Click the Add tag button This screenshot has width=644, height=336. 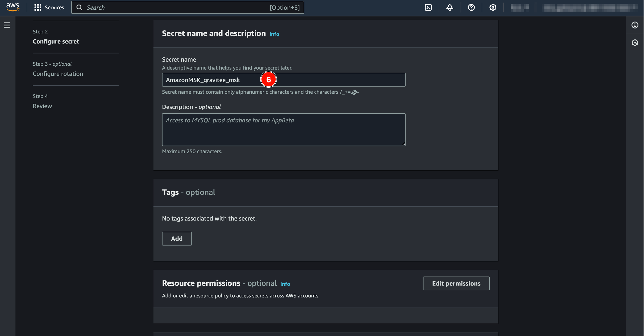(177, 239)
